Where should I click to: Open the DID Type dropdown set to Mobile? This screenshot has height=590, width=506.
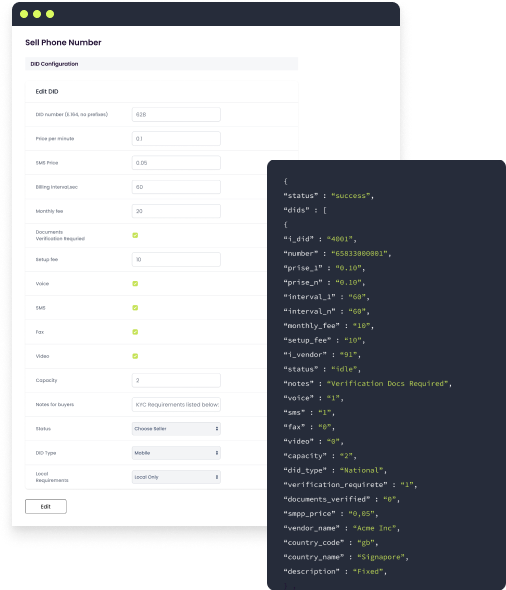tap(176, 453)
